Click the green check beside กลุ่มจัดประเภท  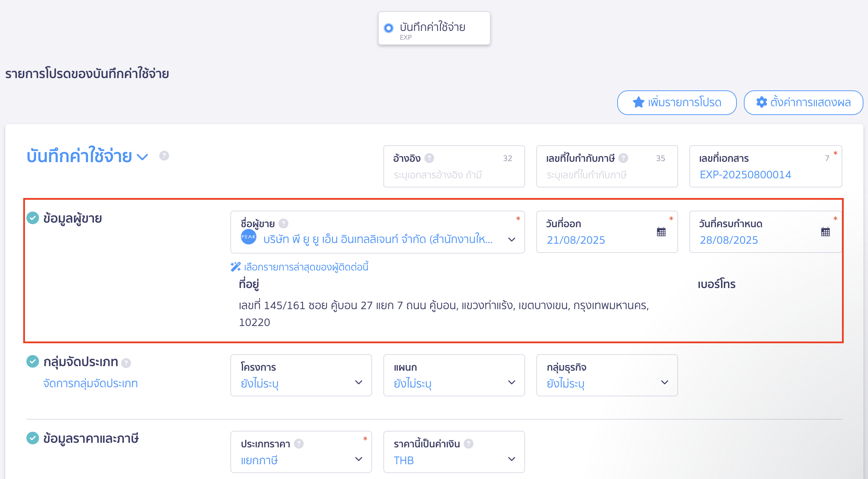tap(33, 362)
